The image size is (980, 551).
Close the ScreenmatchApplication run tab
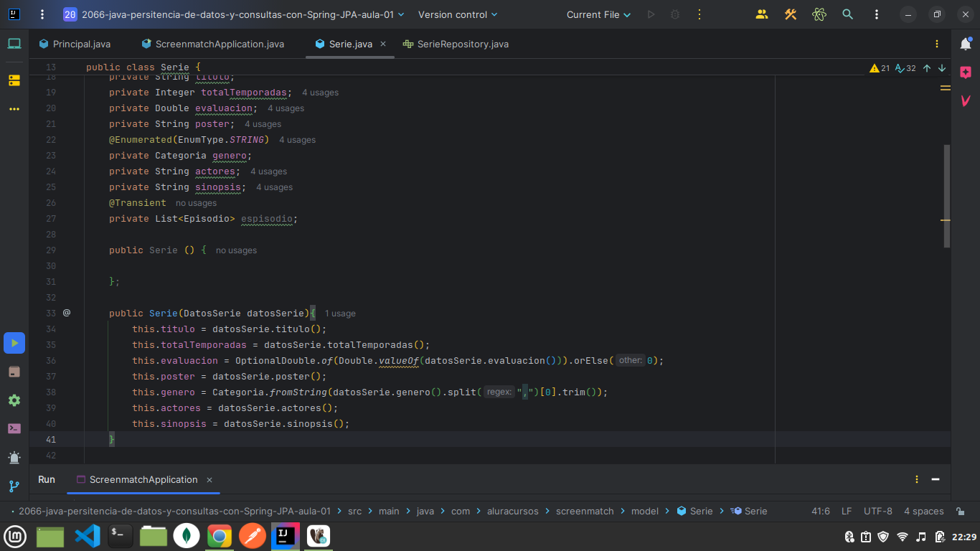coord(209,479)
